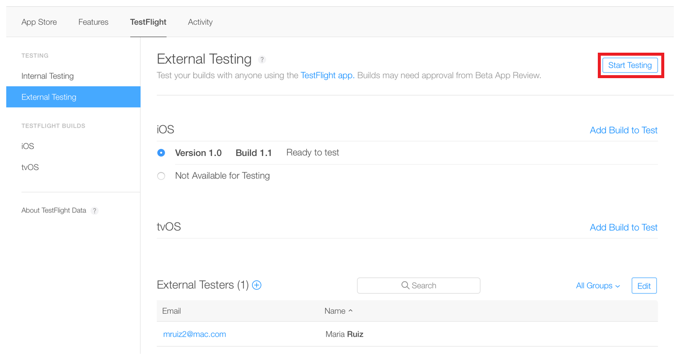The width and height of the screenshot is (680, 360).
Task: Go to the Activity tab
Action: [x=200, y=22]
